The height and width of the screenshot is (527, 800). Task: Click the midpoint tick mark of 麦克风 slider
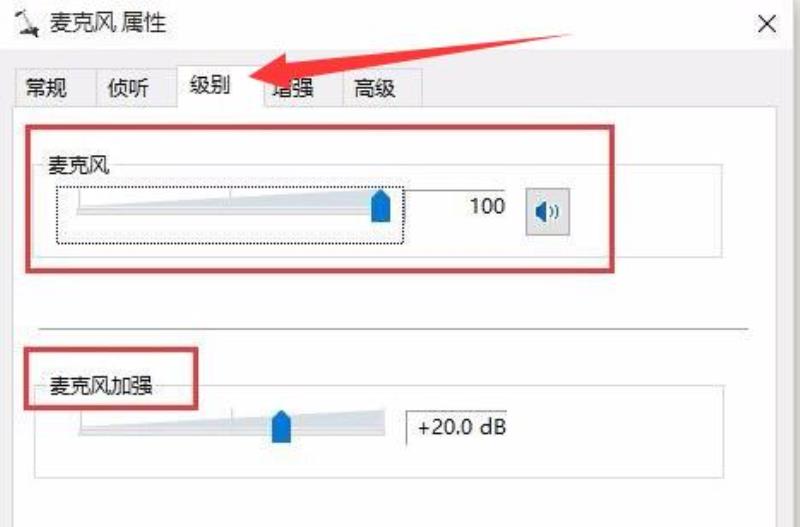click(x=230, y=196)
